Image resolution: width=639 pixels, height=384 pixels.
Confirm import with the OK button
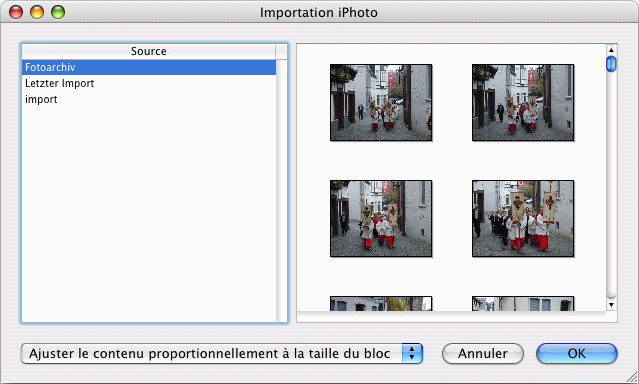point(577,353)
